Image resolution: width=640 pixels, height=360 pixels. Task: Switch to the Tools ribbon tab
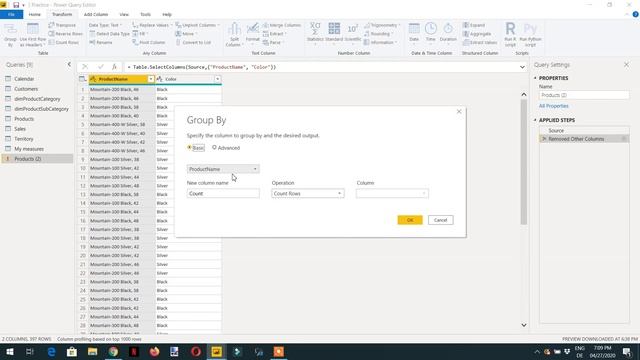pyautogui.click(x=145, y=14)
